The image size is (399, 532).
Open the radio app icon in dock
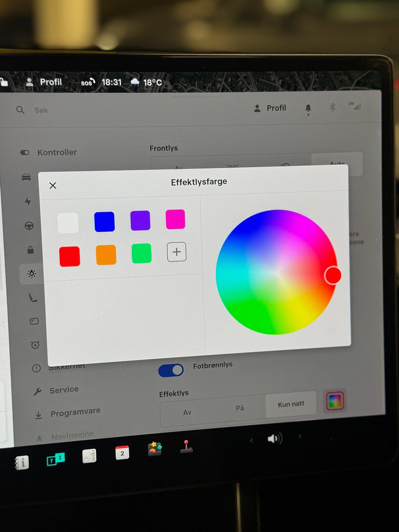pyautogui.click(x=89, y=456)
